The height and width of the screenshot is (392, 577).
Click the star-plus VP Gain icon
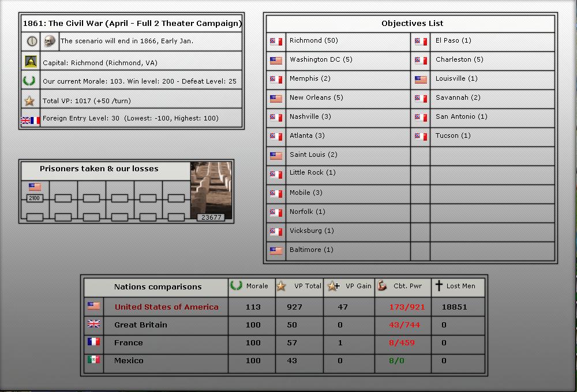click(x=333, y=286)
